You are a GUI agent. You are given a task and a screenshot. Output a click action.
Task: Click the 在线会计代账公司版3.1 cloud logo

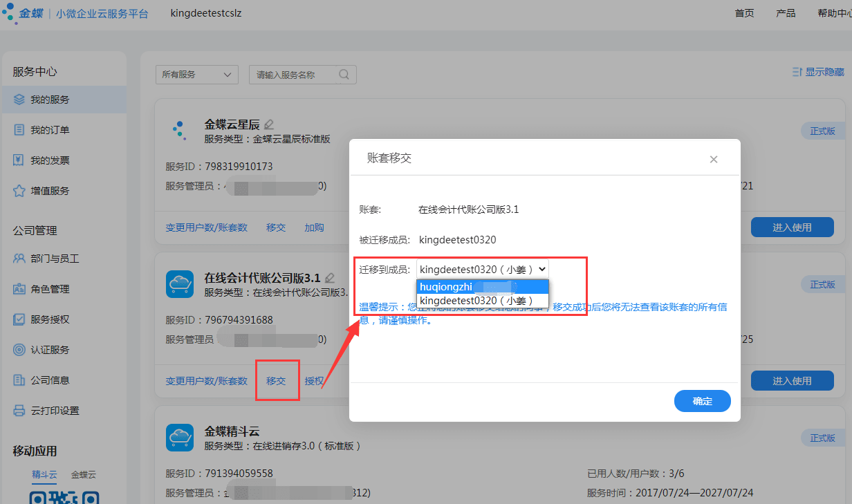[180, 283]
